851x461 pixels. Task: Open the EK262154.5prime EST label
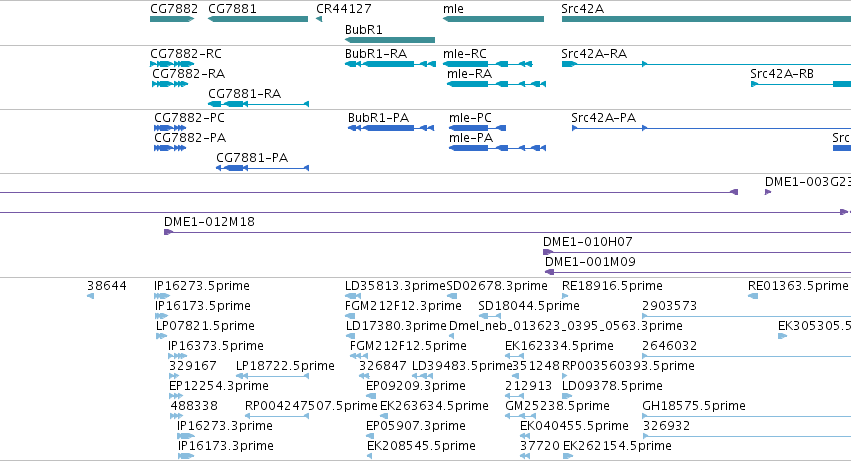click(x=617, y=446)
